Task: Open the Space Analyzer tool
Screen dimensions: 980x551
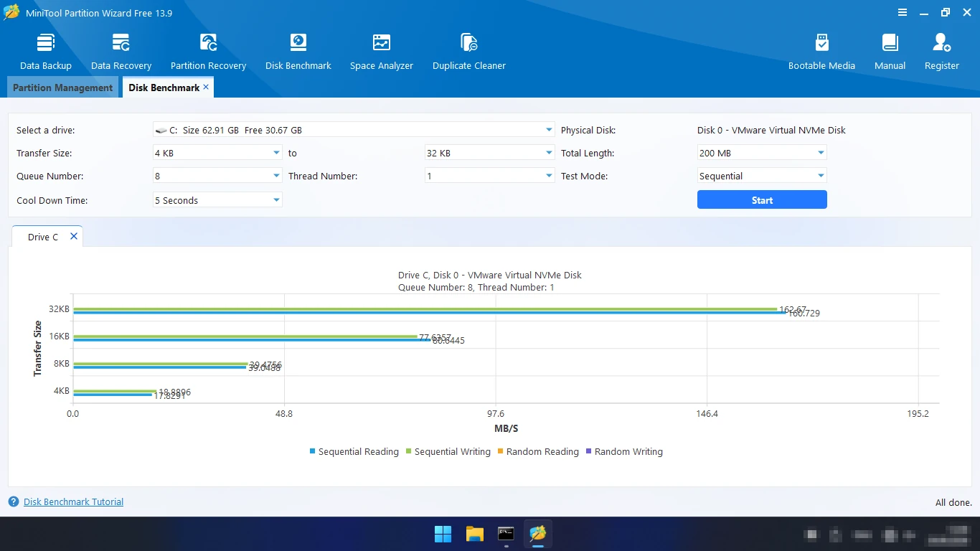Action: tap(382, 51)
